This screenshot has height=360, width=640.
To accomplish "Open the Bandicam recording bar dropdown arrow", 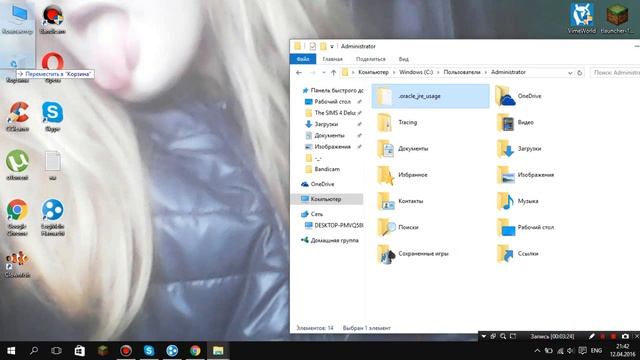I will click(484, 336).
